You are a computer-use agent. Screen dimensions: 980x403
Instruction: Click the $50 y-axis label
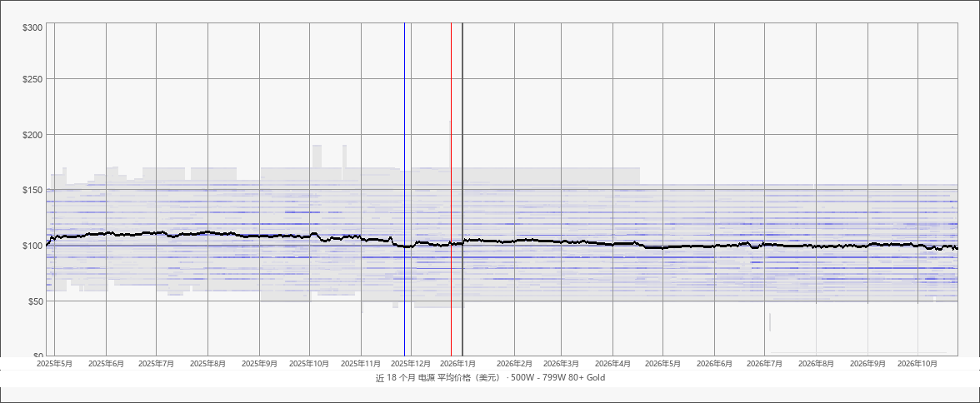point(34,301)
